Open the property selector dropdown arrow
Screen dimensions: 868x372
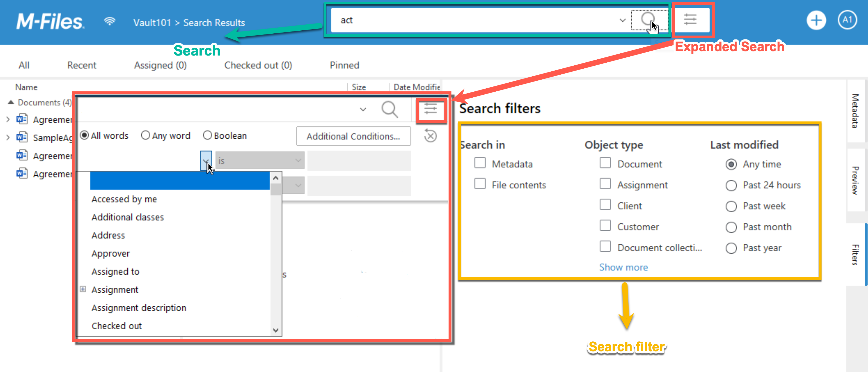pyautogui.click(x=206, y=161)
